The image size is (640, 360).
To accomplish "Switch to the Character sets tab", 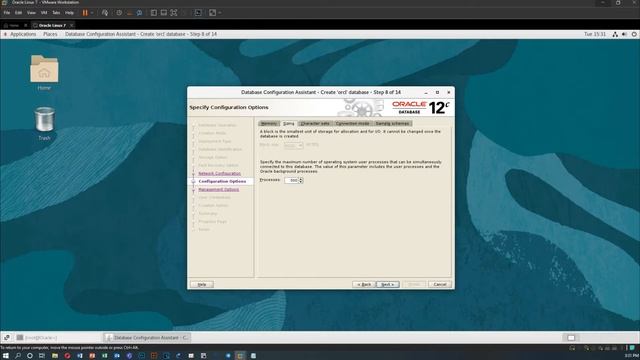I will pyautogui.click(x=315, y=123).
